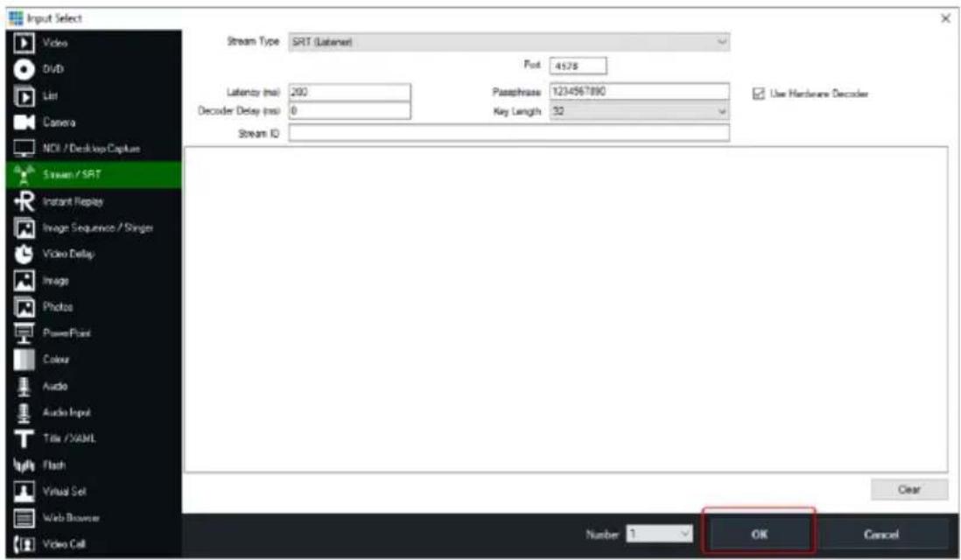
Task: Select Image Sequence / Stinger icon
Action: tap(24, 227)
